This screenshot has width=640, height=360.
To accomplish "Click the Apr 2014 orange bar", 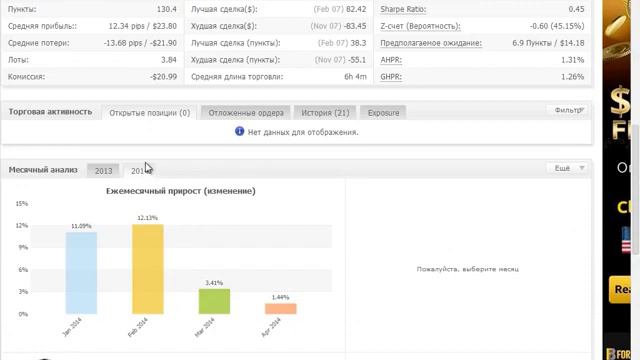I will pos(281,309).
